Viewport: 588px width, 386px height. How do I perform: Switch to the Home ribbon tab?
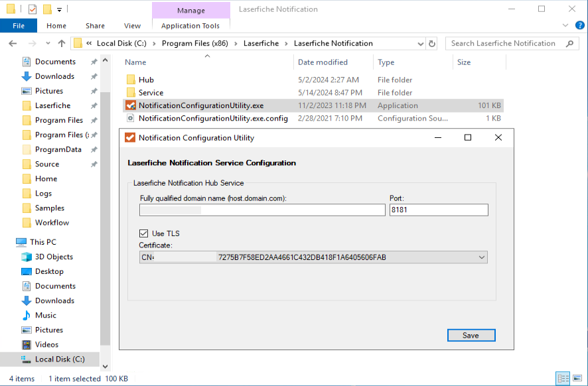click(56, 26)
